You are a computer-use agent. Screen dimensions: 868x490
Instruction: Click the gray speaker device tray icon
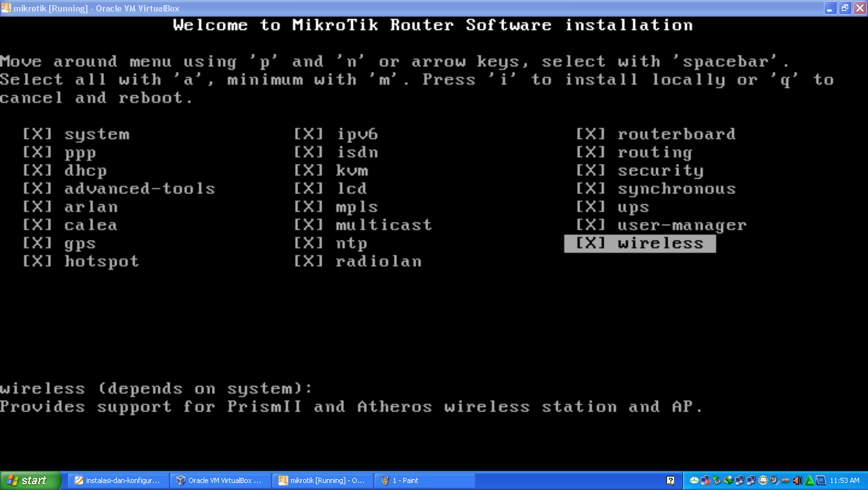point(774,480)
